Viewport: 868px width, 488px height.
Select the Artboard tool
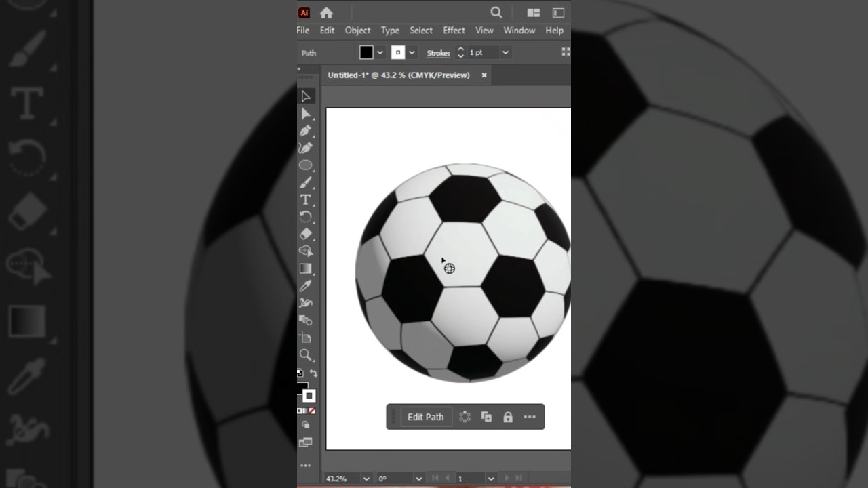click(306, 338)
